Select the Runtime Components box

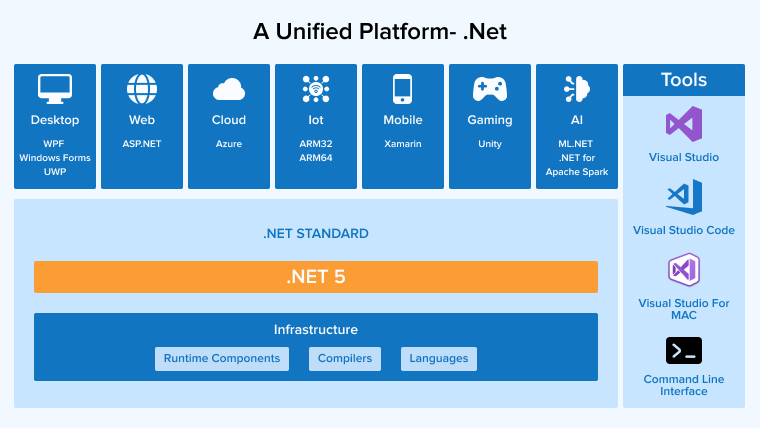(222, 359)
